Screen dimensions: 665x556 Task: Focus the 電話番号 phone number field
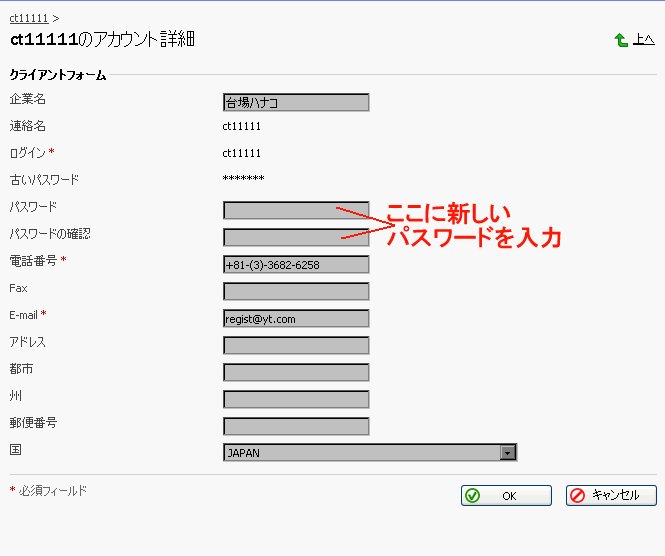tap(296, 264)
